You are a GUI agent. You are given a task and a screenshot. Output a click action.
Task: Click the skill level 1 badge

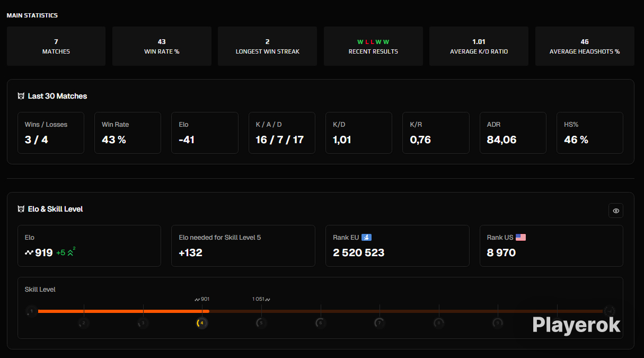[31, 311]
